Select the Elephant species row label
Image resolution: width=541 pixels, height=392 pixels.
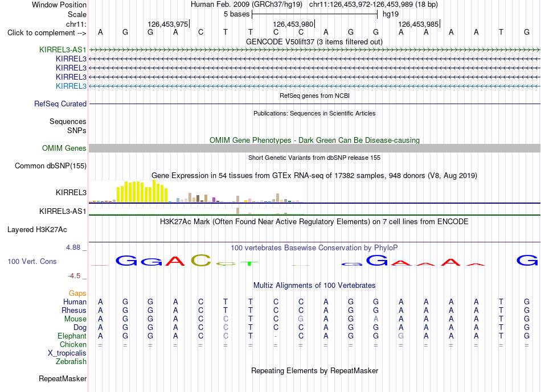[72, 336]
